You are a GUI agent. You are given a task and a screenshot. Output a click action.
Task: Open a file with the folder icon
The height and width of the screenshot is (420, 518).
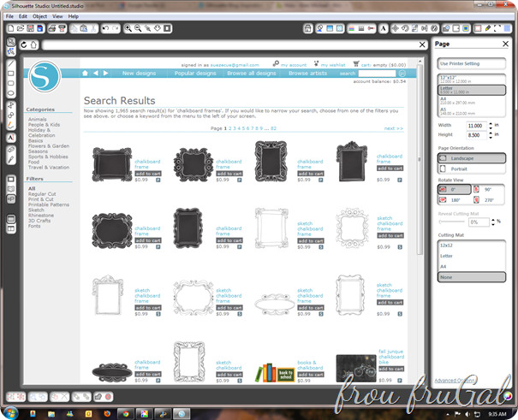coord(21,28)
